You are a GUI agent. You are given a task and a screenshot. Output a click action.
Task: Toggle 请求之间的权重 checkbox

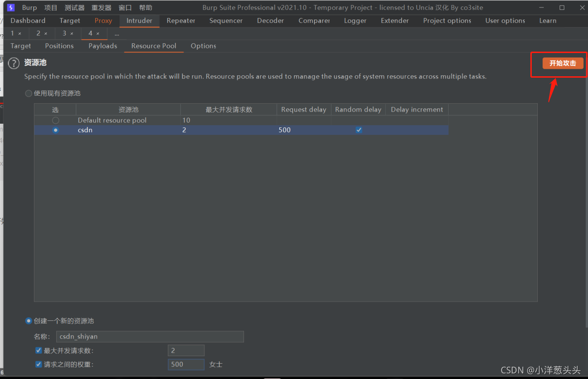39,365
